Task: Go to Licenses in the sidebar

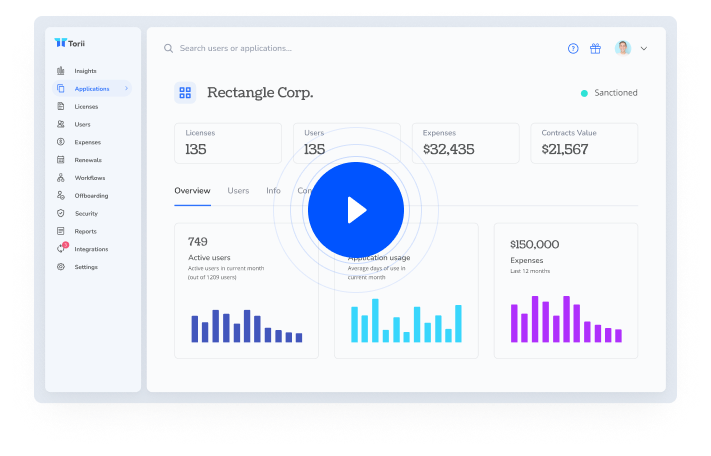Action: coord(86,107)
